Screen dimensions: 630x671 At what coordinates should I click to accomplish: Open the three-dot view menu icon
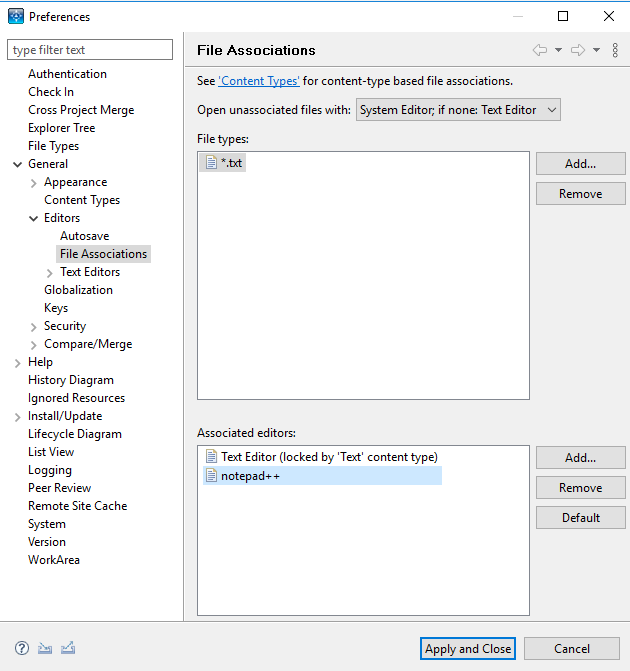coord(615,50)
